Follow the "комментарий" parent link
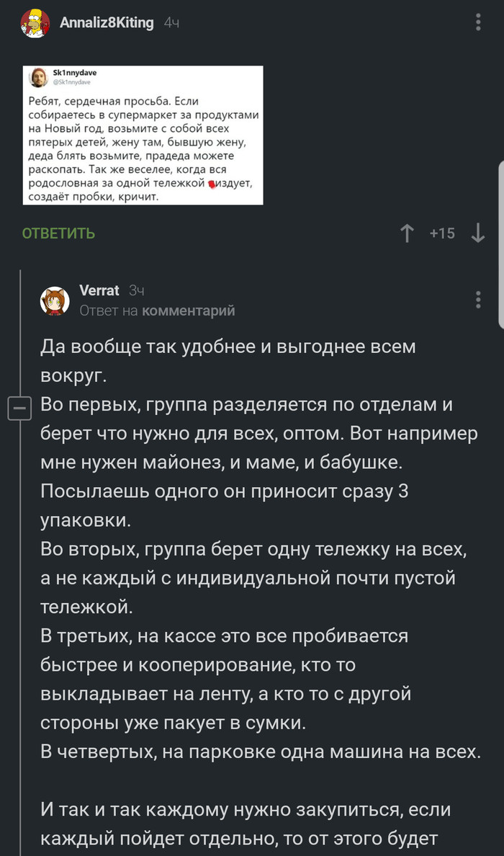The image size is (504, 856). (189, 311)
